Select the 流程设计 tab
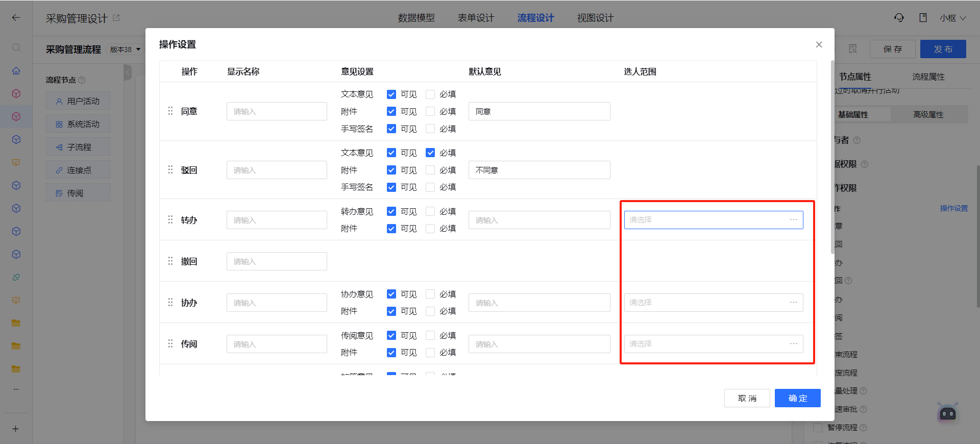 [536, 18]
